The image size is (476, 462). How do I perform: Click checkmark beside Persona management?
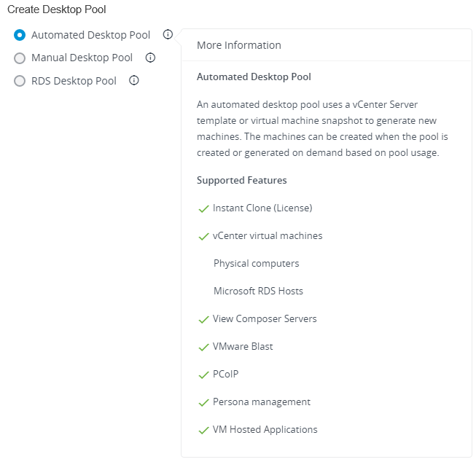[203, 402]
